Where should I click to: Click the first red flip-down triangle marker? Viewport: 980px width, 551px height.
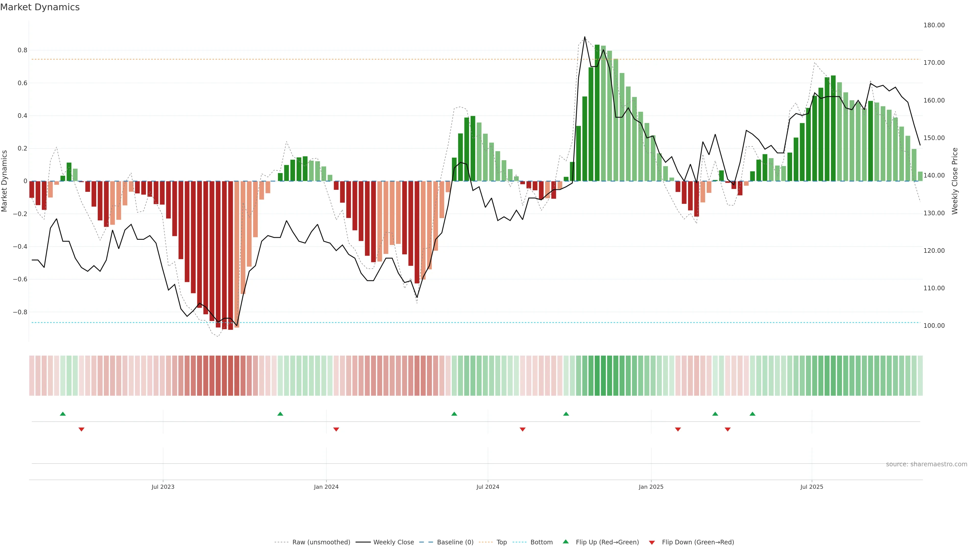[x=81, y=429]
